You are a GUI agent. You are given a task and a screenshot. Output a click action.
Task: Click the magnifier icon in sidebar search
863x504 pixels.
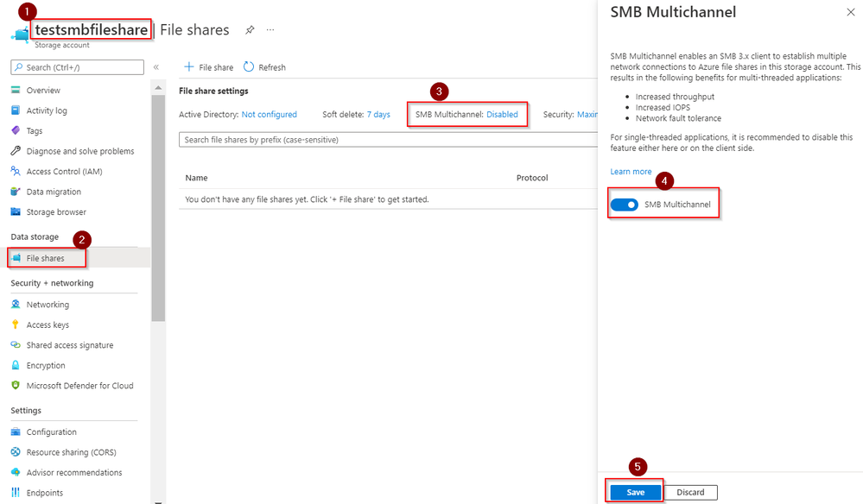[x=19, y=67]
